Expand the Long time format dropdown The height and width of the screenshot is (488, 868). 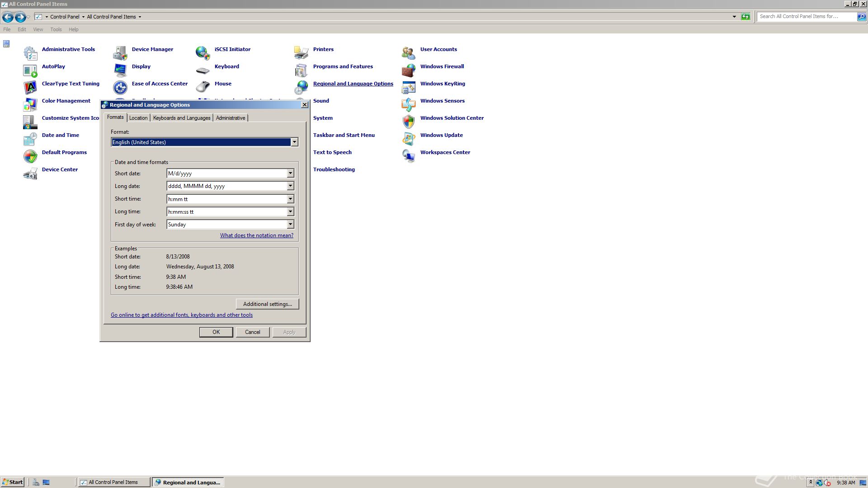(x=290, y=212)
